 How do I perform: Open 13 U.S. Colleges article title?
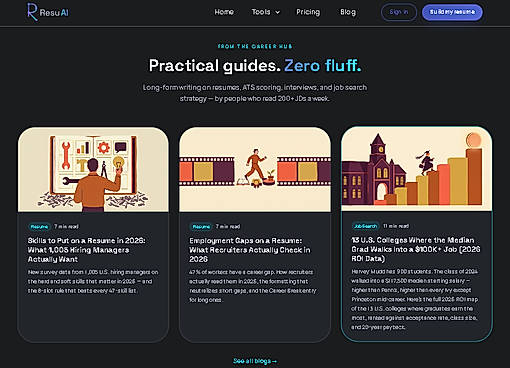tap(416, 249)
